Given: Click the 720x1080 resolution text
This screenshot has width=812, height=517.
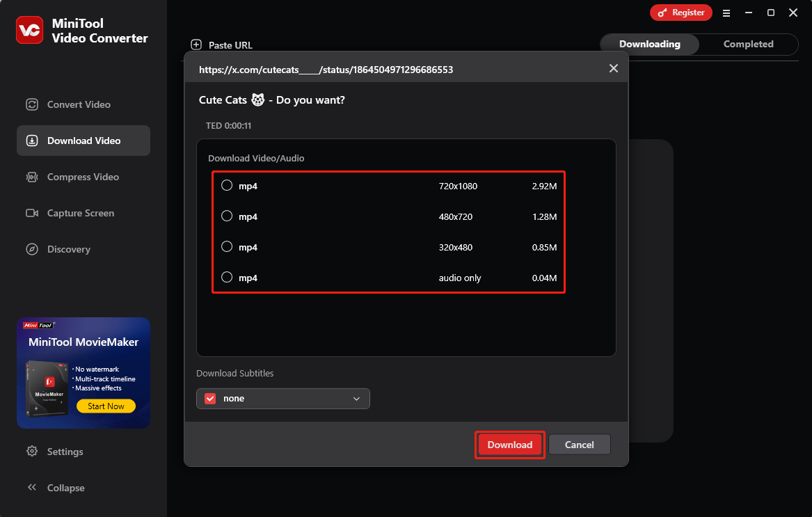Looking at the screenshot, I should click(x=458, y=186).
